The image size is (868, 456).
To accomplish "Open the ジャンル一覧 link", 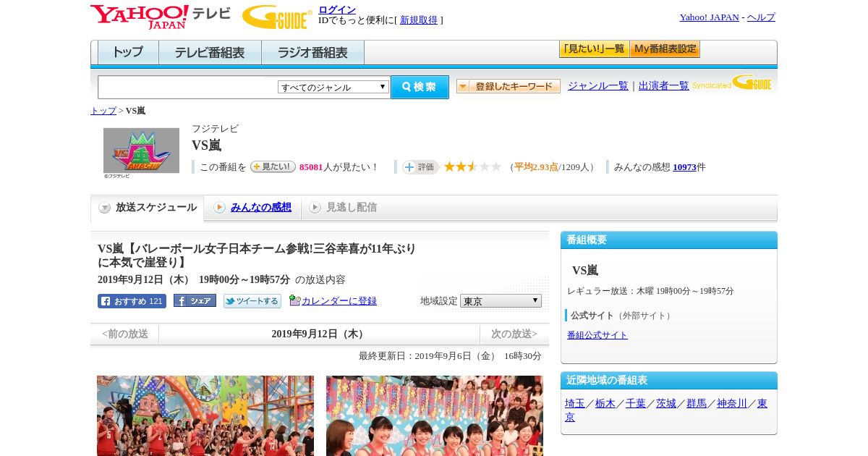I will pyautogui.click(x=598, y=86).
